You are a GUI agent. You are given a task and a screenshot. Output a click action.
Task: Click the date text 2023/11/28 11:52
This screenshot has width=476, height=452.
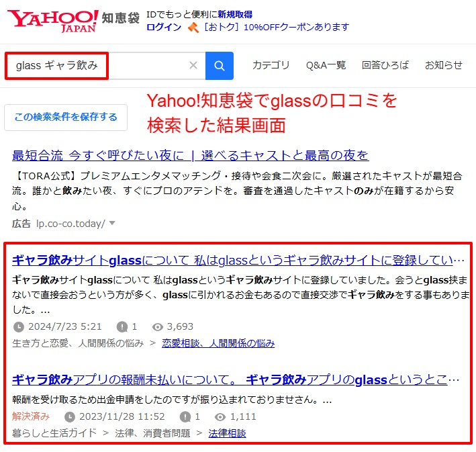click(x=122, y=416)
